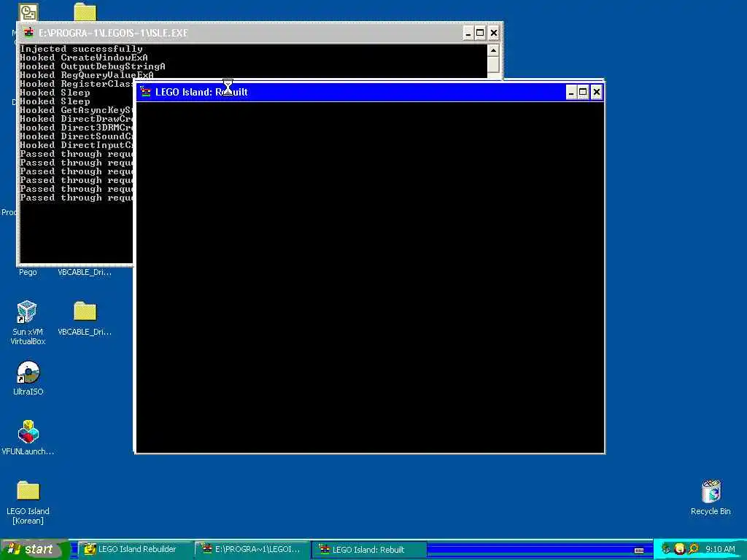The width and height of the screenshot is (747, 560).
Task: Minimize the ISLE.EXE console window
Action: [x=468, y=33]
